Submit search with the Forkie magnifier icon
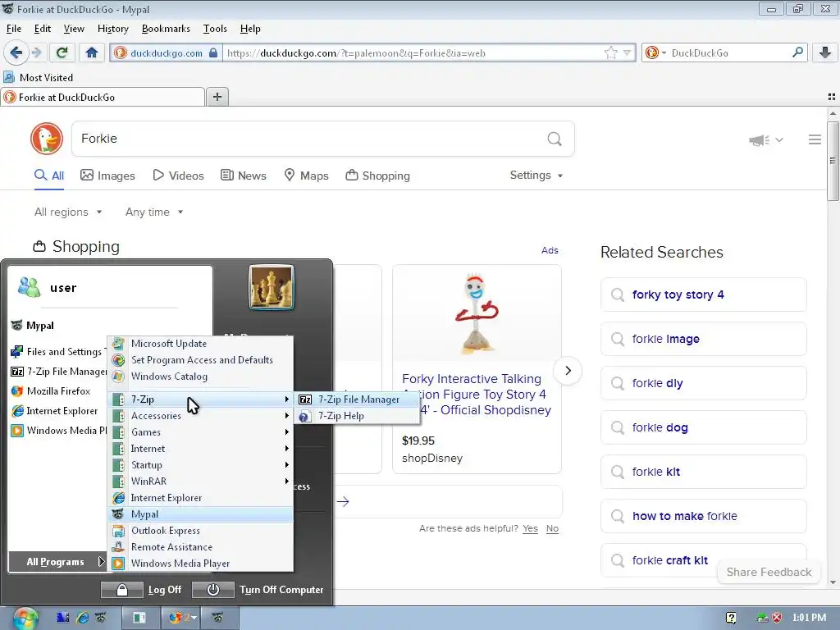This screenshot has height=630, width=840. 555,139
